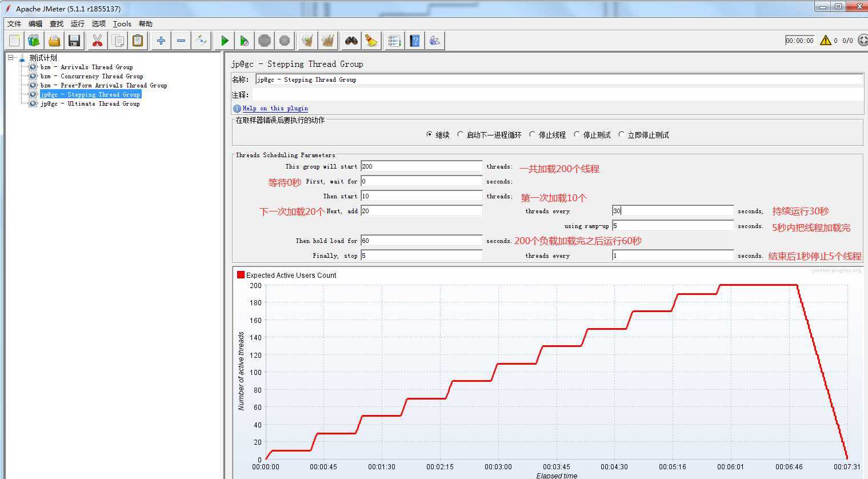The image size is (868, 479).
Task: Click the using ramp-up seconds field
Action: (x=673, y=226)
